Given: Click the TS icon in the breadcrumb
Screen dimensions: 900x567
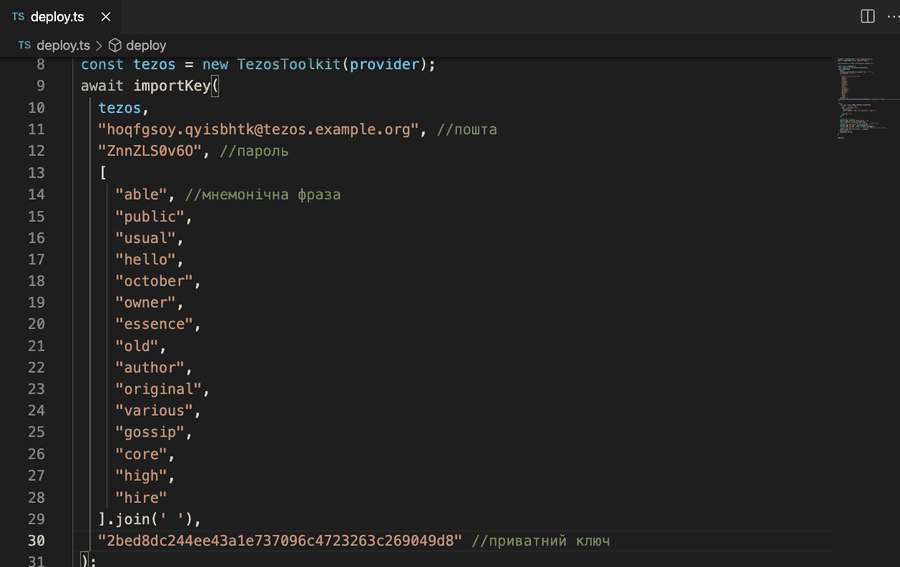Looking at the screenshot, I should click(x=25, y=45).
